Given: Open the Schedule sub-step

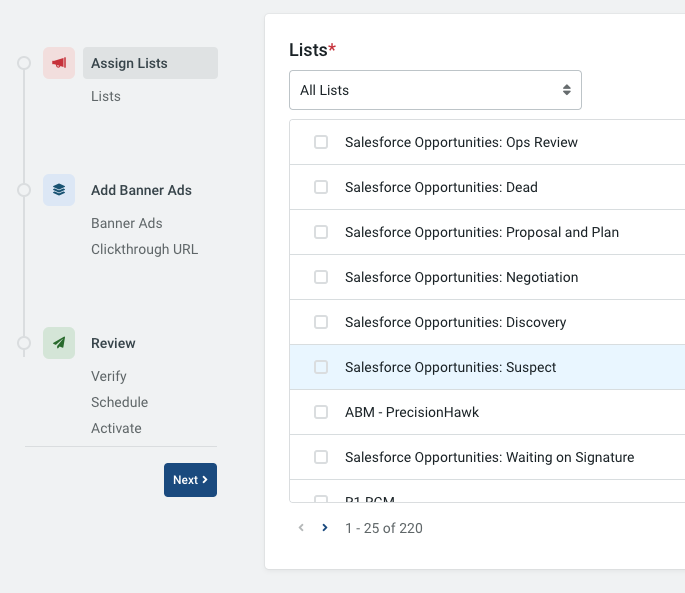Looking at the screenshot, I should coord(119,402).
